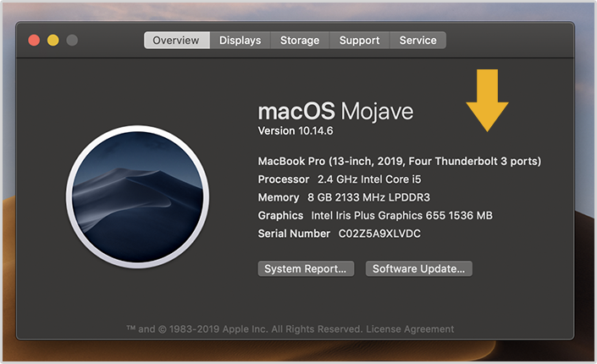This screenshot has width=597, height=364.
Task: Minimize window using the yellow button
Action: pyautogui.click(x=53, y=40)
